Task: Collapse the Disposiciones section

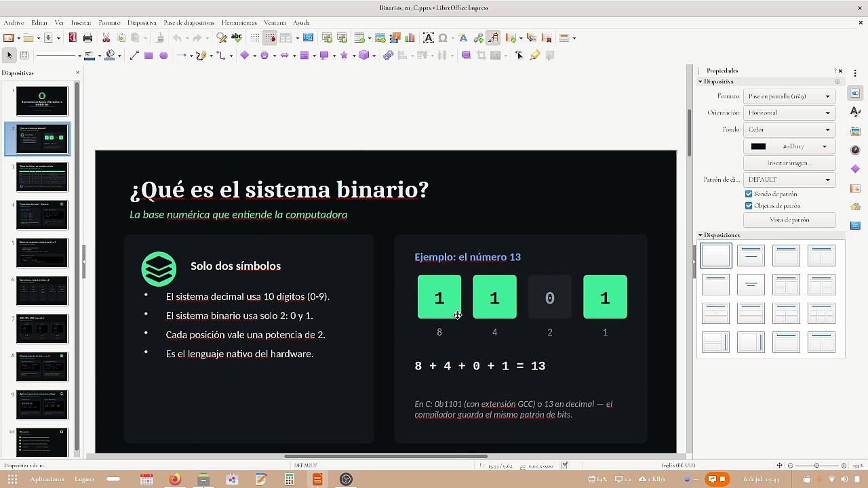Action: tap(701, 235)
